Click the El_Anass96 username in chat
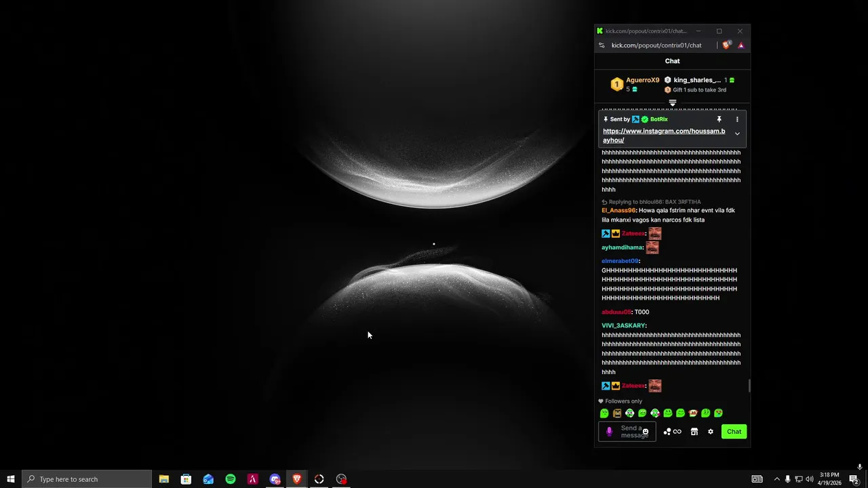868x488 pixels. pos(618,211)
